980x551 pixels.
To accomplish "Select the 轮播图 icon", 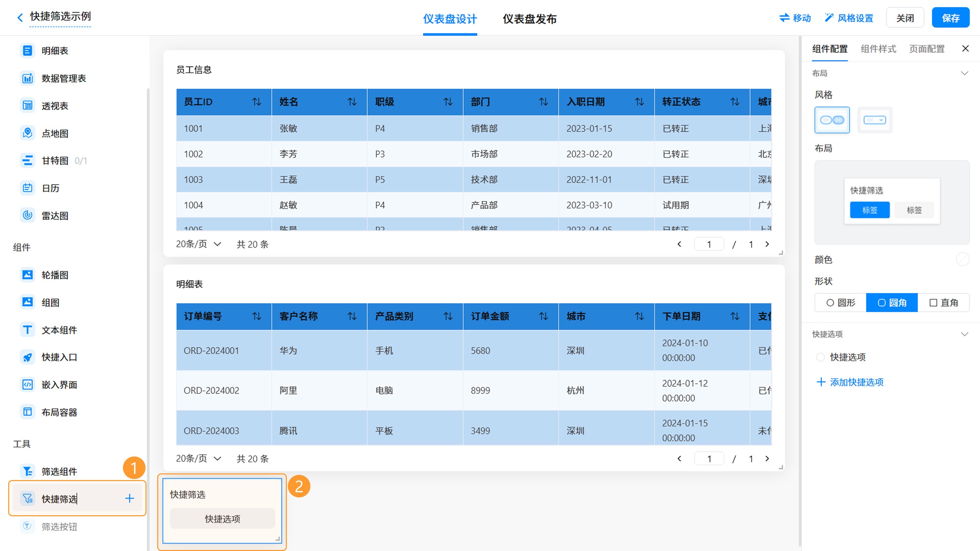I will (x=27, y=275).
